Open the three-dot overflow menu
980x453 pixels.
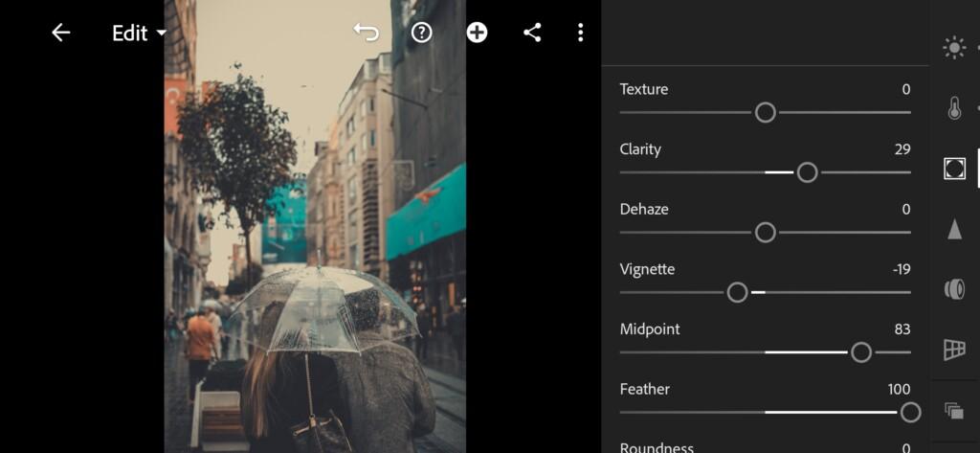[x=581, y=33]
